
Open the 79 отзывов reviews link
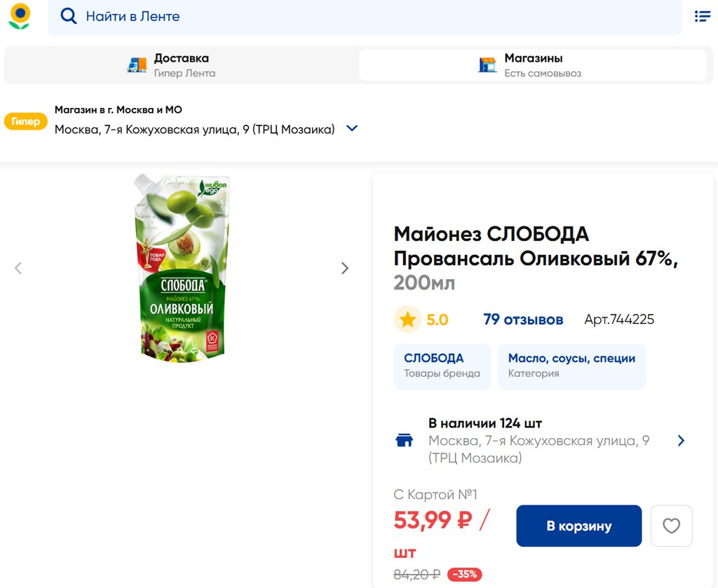523,320
